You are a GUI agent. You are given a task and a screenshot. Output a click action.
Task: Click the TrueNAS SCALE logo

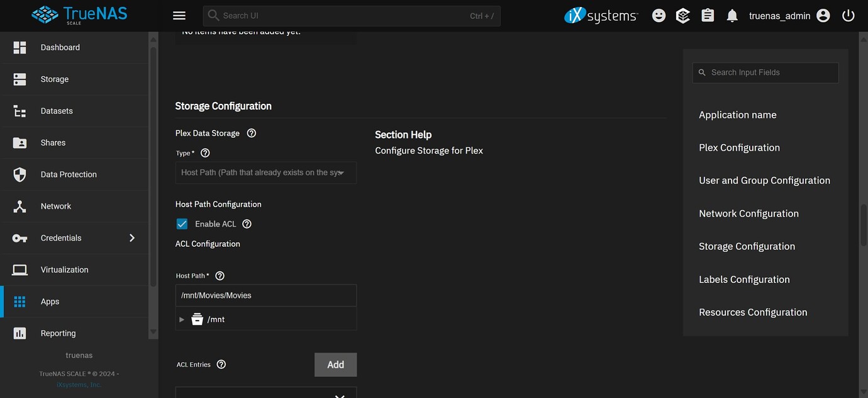[80, 14]
